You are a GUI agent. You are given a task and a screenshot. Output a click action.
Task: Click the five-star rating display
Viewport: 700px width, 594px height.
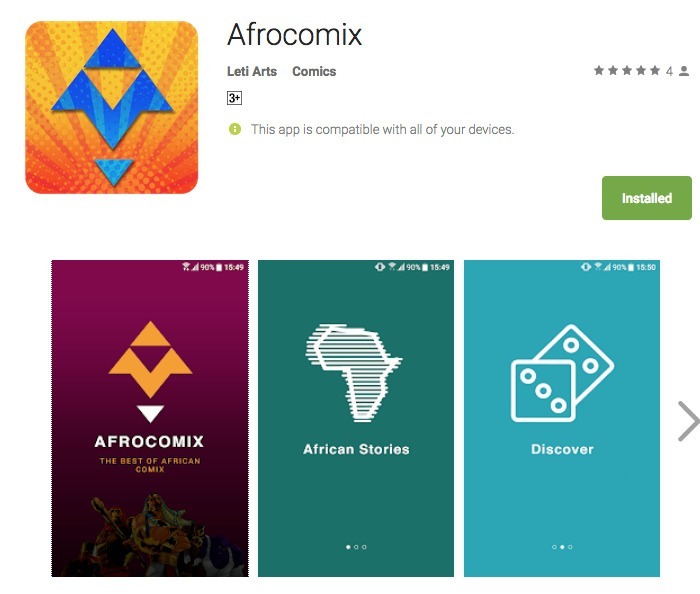tap(626, 70)
